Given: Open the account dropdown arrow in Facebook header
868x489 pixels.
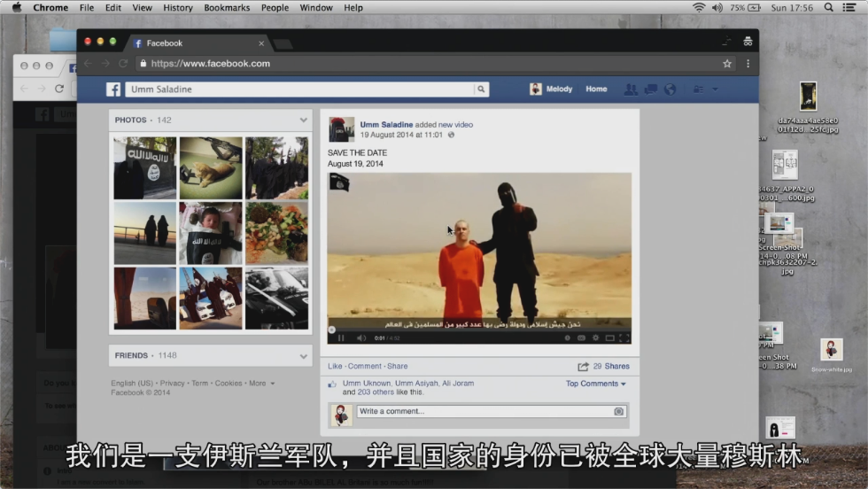Looking at the screenshot, I should pyautogui.click(x=715, y=89).
